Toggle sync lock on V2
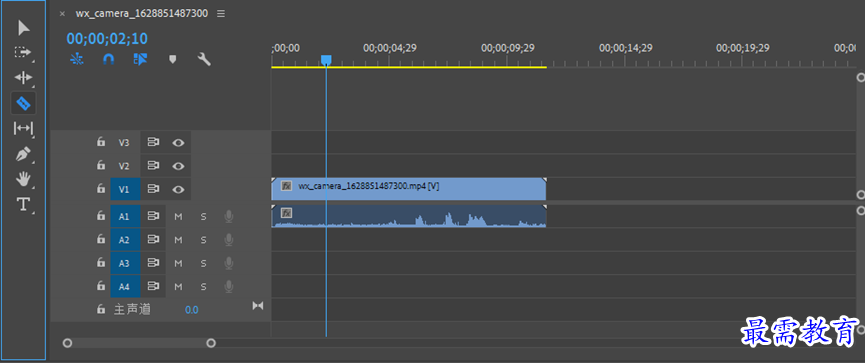The height and width of the screenshot is (363, 865). point(153,166)
